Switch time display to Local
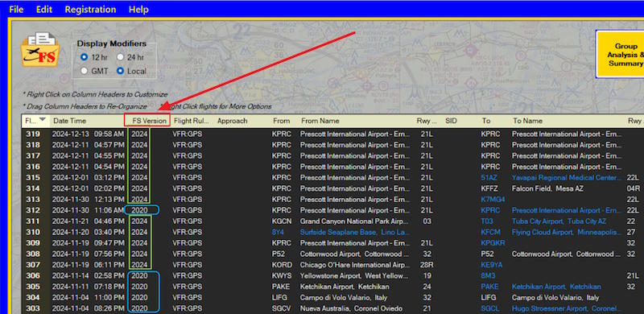The height and width of the screenshot is (314, 644). pos(120,71)
